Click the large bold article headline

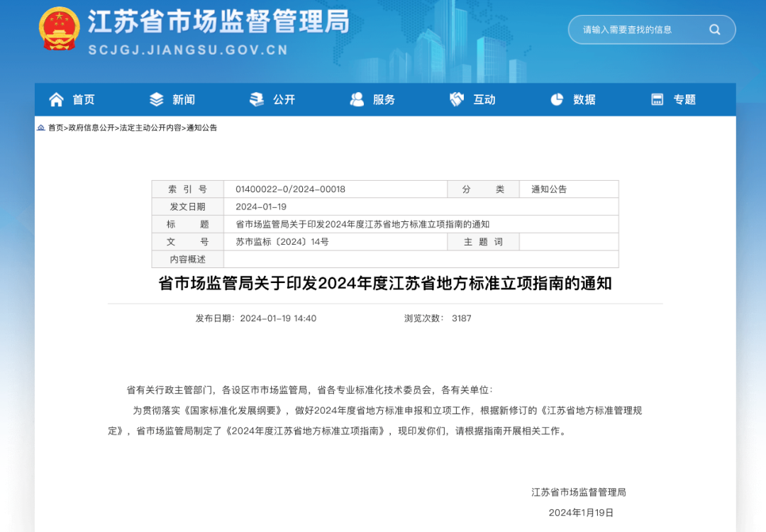385,283
